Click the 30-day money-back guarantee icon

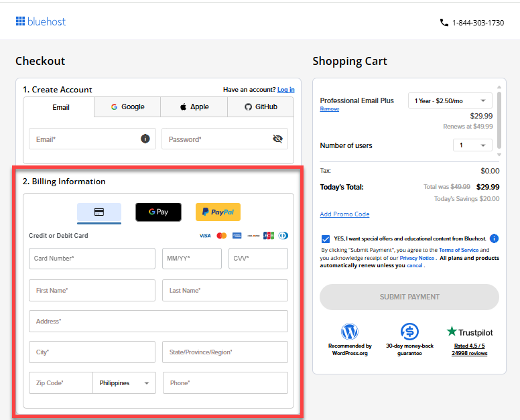[409, 332]
